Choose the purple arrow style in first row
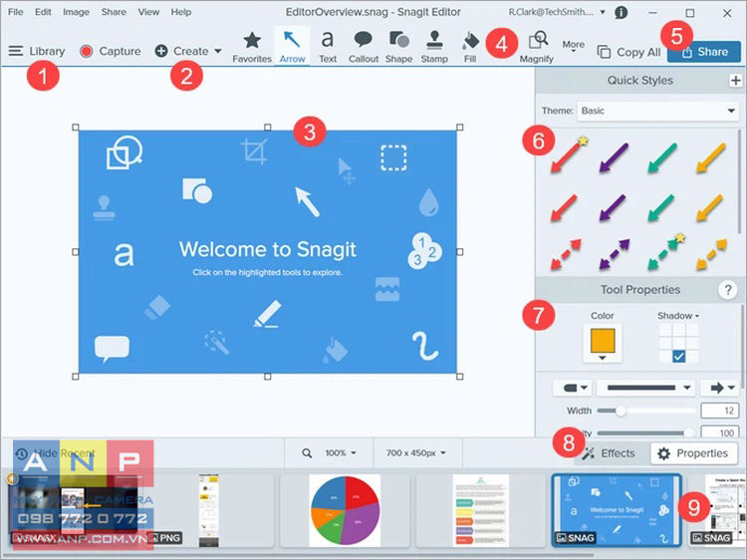This screenshot has height=560, width=747. click(x=614, y=157)
